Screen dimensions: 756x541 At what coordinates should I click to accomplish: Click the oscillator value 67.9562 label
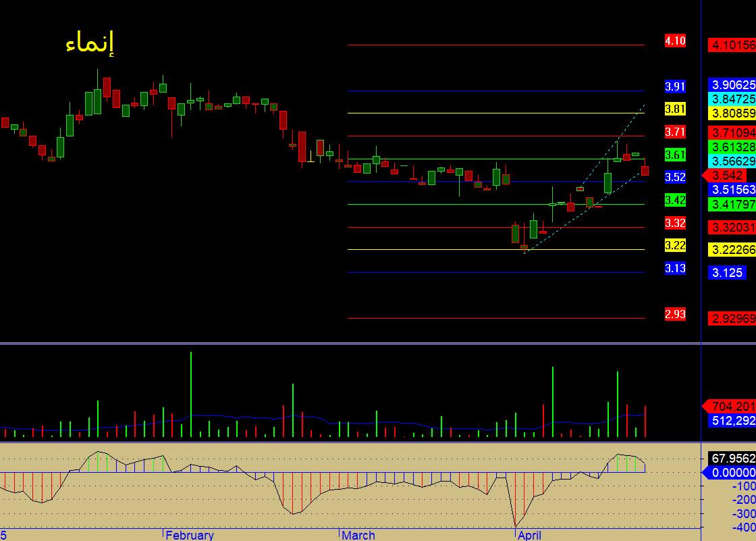pos(732,458)
